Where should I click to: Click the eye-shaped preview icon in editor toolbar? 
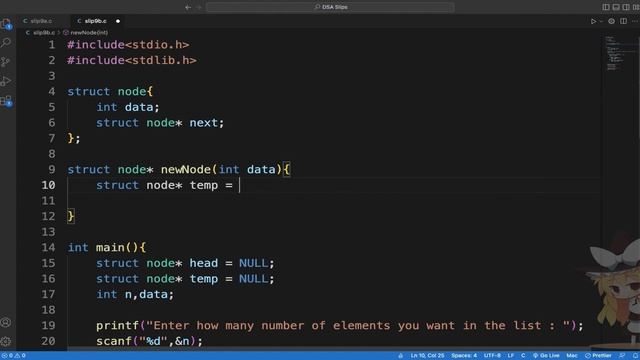tap(611, 21)
